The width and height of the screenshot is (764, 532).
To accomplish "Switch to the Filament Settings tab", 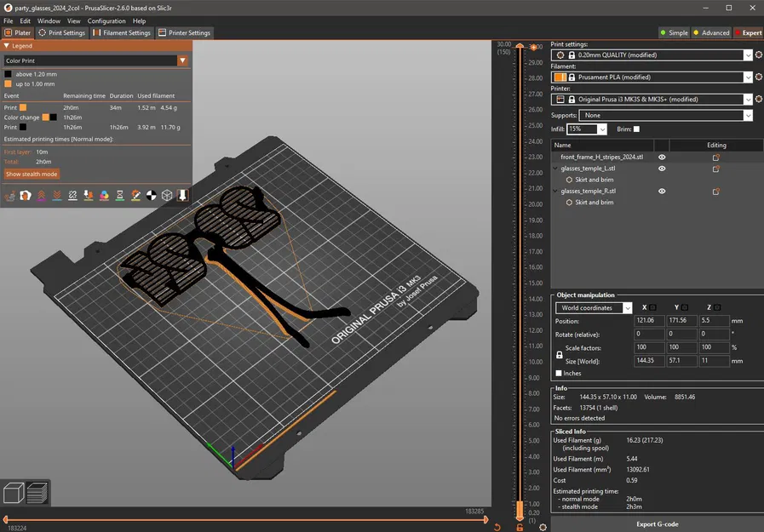I will tap(122, 33).
